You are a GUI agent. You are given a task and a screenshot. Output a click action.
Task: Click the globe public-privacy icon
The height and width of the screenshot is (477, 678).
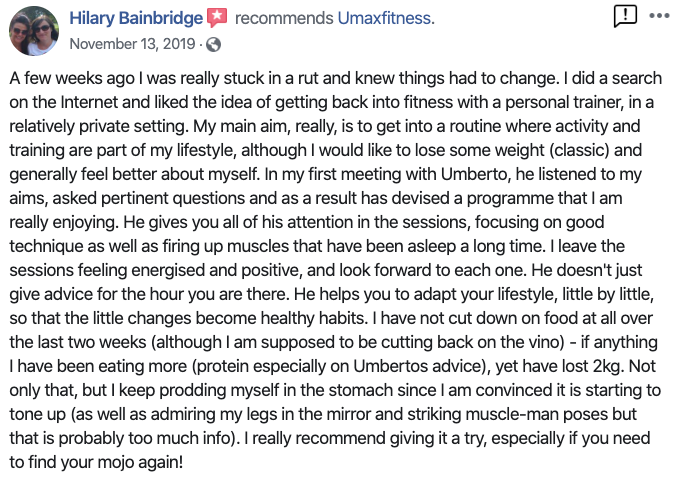pyautogui.click(x=213, y=44)
